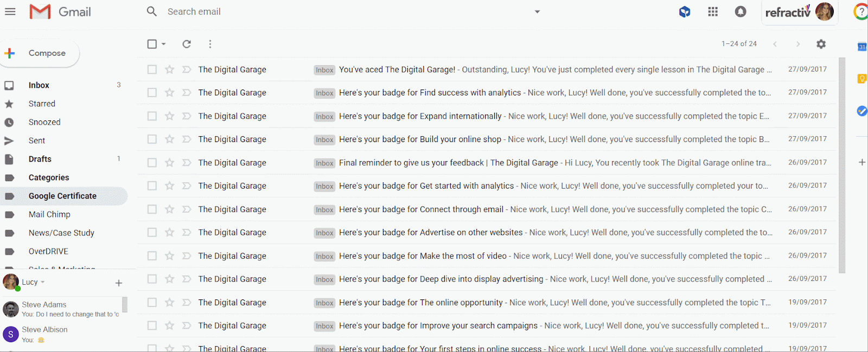Select the 'You've aced The Digital Garage!' email checkbox
This screenshot has width=868, height=352.
(152, 69)
